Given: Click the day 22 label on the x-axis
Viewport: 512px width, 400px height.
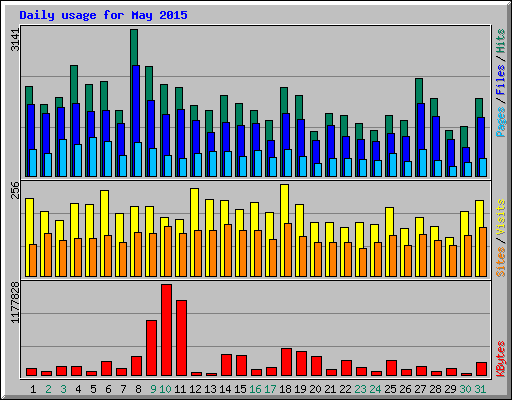Looking at the screenshot, I should click(x=345, y=389).
